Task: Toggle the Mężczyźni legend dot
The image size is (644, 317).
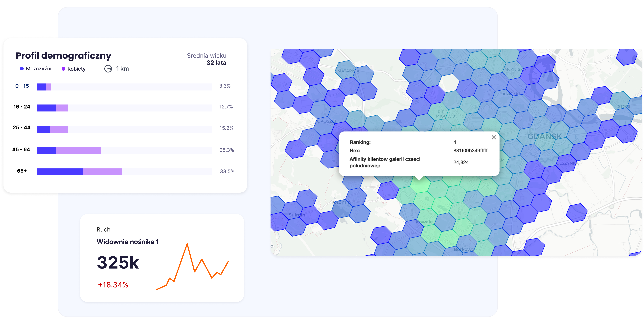Action: click(x=22, y=69)
